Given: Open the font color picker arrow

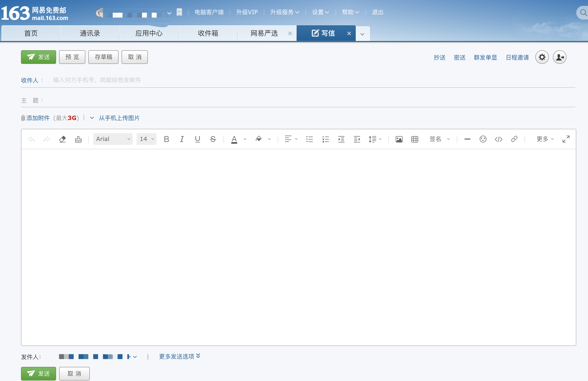Looking at the screenshot, I should (x=245, y=139).
